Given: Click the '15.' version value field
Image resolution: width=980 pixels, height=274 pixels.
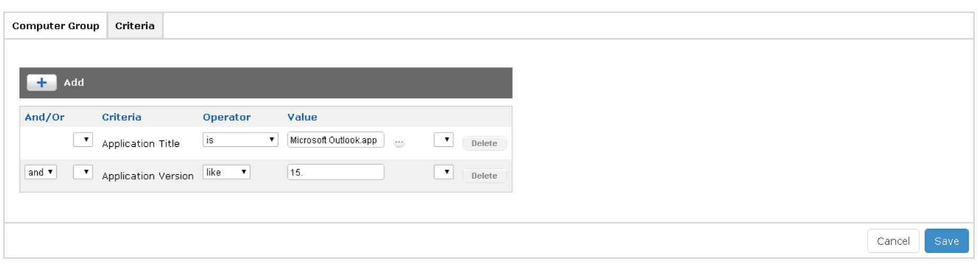Looking at the screenshot, I should [335, 172].
